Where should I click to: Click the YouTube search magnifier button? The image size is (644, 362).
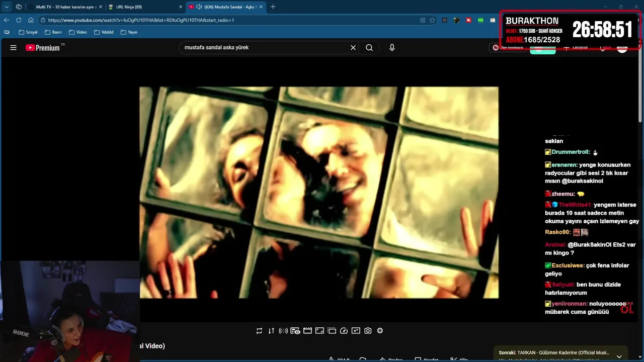click(369, 48)
